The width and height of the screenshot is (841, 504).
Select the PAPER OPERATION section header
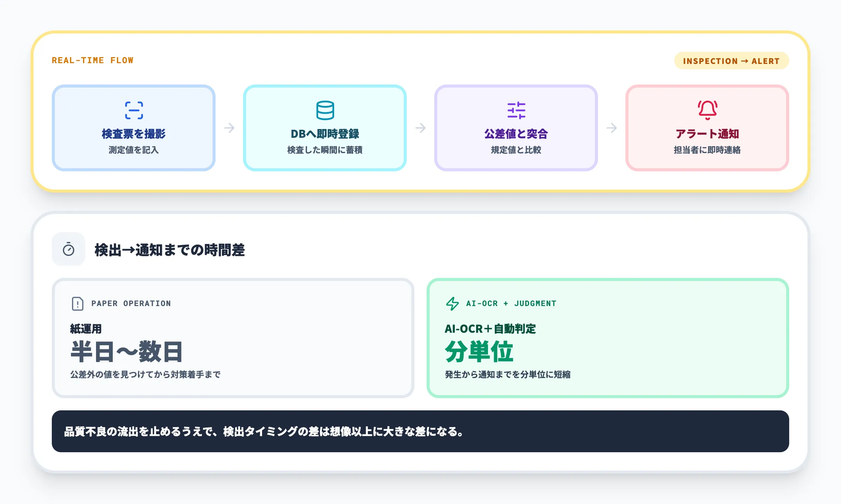click(131, 303)
